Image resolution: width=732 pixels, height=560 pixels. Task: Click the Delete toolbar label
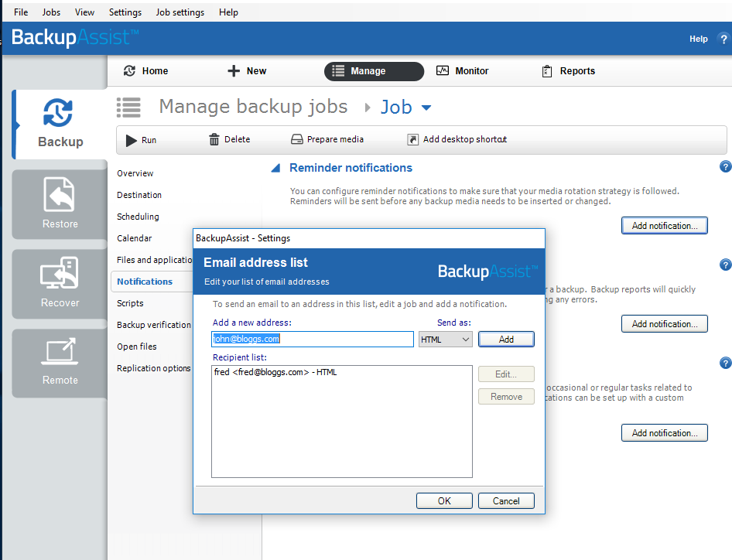(237, 139)
